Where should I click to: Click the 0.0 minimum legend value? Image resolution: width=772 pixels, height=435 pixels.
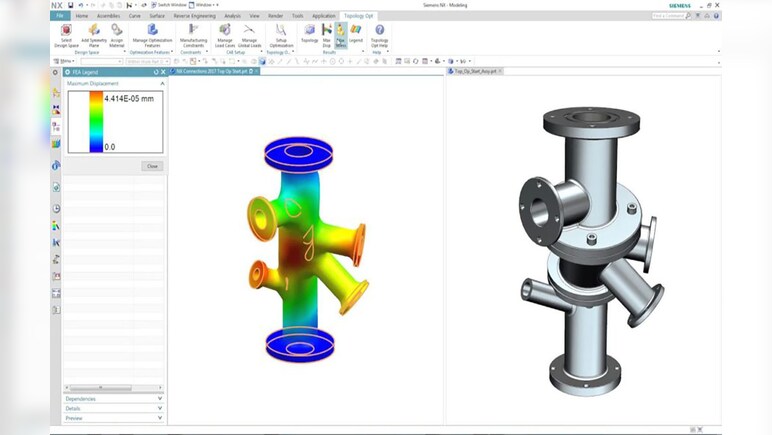[x=110, y=147]
